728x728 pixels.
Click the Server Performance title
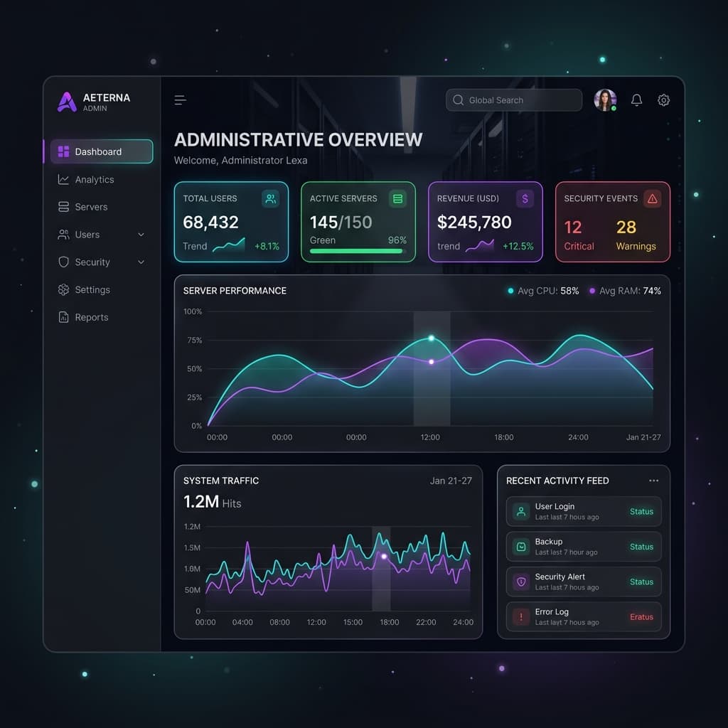click(235, 291)
